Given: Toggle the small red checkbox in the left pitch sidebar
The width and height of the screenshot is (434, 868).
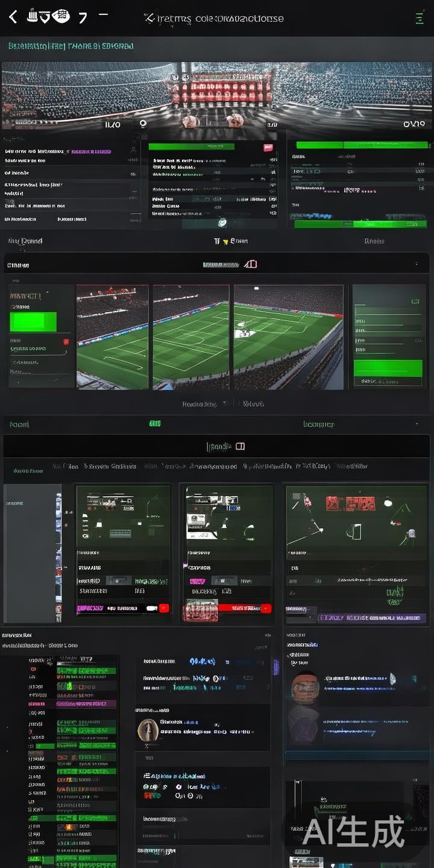Looking at the screenshot, I should [65, 342].
